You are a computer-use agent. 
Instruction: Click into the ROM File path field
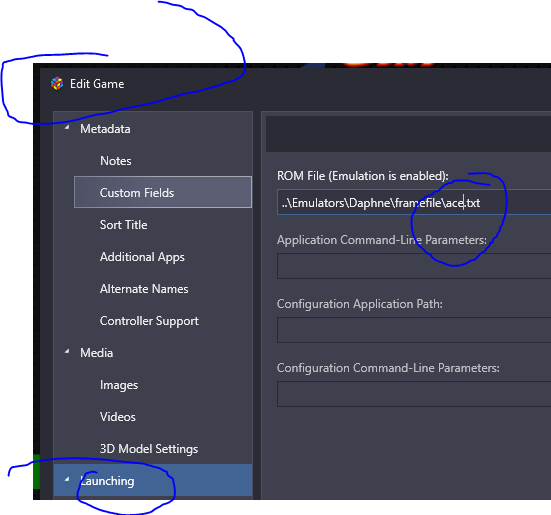414,202
